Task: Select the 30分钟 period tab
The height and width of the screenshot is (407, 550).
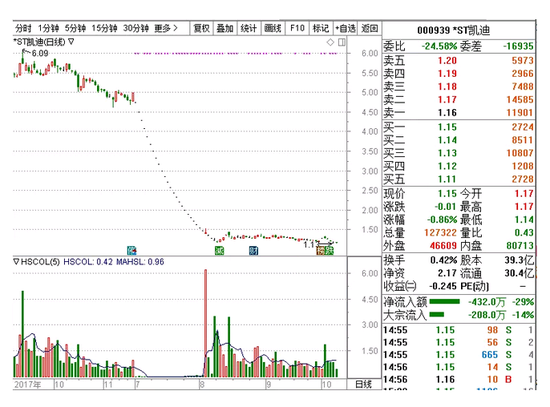Action: (136, 28)
